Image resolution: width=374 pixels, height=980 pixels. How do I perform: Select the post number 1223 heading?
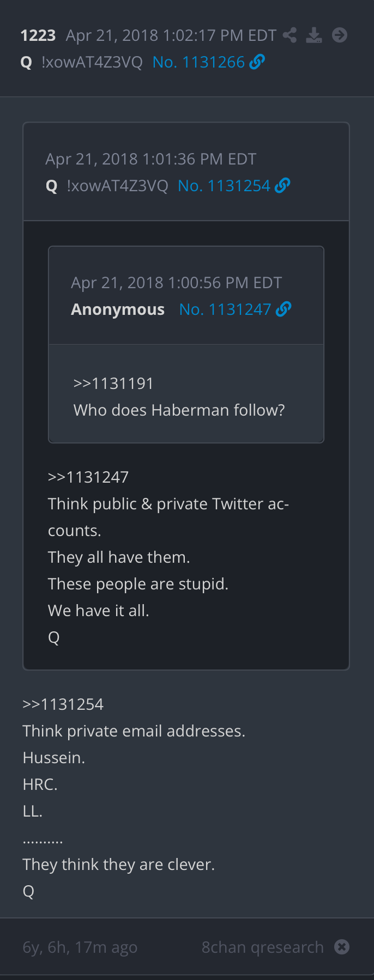(x=38, y=35)
